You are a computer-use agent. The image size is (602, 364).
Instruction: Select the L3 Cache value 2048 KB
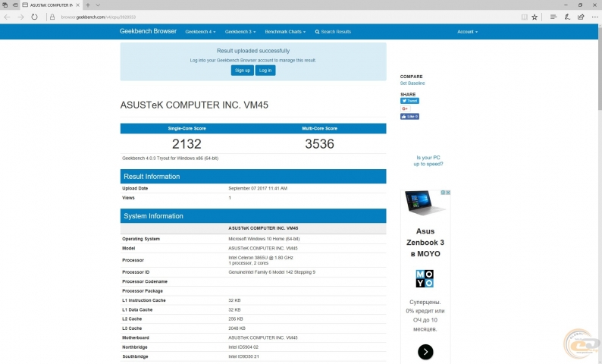click(237, 328)
